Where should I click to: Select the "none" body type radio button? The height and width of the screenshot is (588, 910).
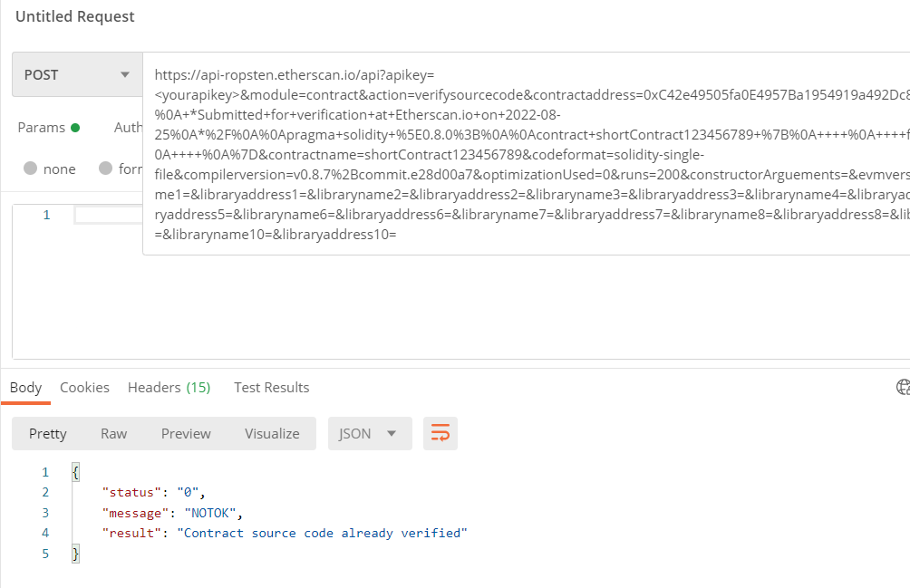[x=33, y=169]
